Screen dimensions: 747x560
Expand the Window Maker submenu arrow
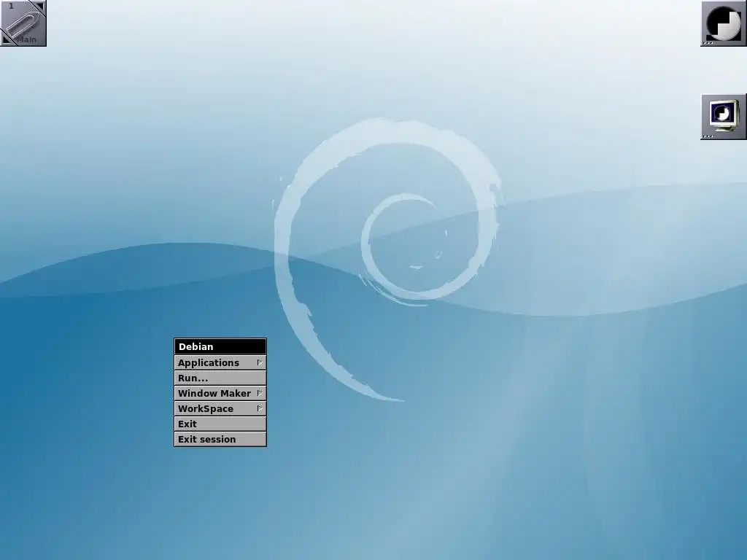point(260,393)
